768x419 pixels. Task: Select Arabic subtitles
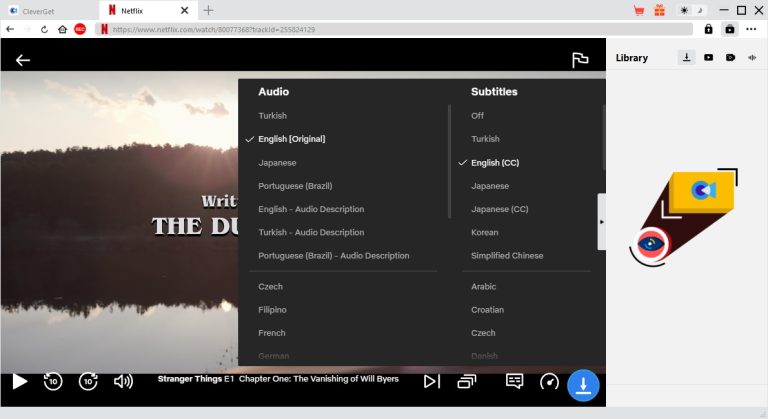(x=483, y=286)
